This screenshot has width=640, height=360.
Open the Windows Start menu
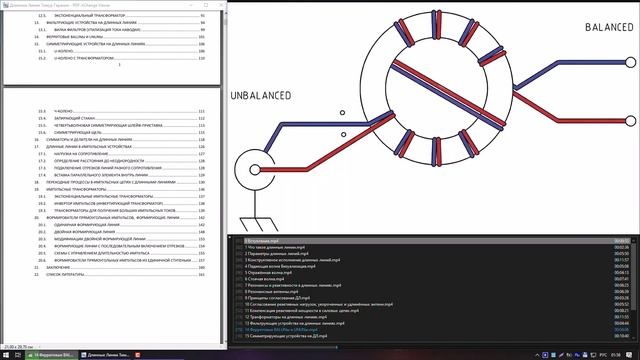coord(6,355)
